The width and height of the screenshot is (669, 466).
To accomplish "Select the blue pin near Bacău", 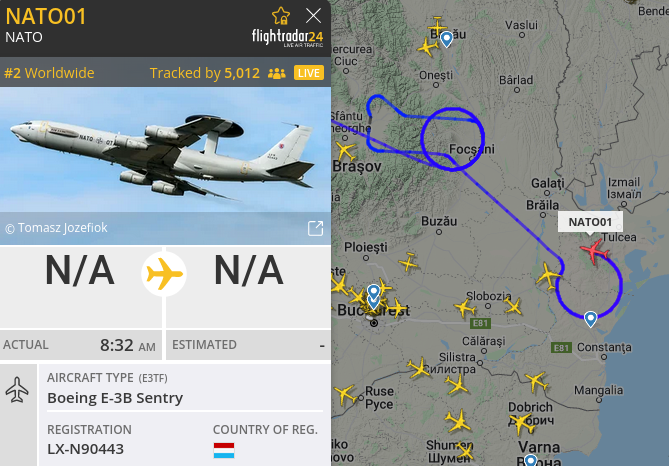I will pos(446,39).
